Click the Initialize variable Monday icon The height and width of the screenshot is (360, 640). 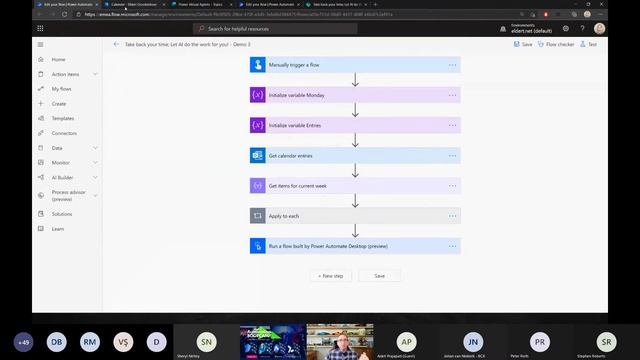pyautogui.click(x=258, y=95)
